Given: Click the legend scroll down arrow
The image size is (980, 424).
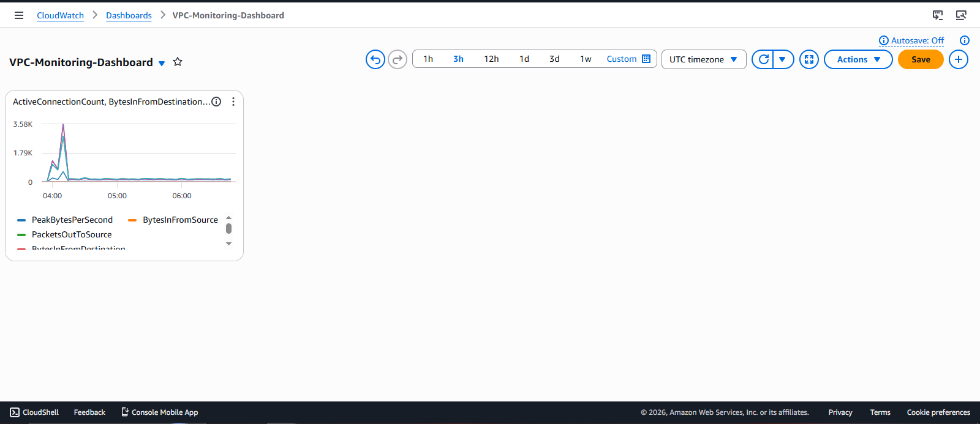Looking at the screenshot, I should tap(228, 244).
